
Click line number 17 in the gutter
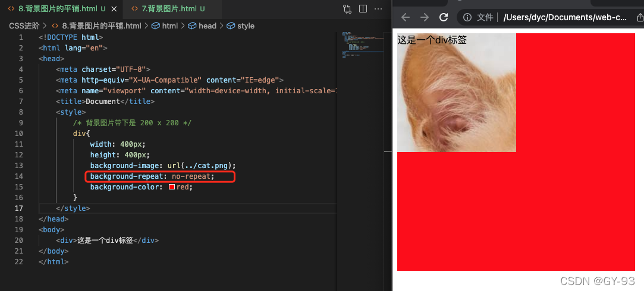(19, 208)
